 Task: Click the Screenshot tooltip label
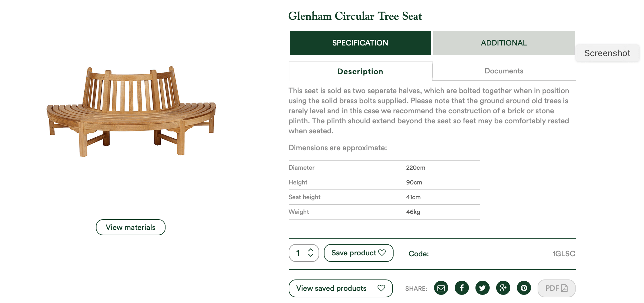click(x=607, y=53)
